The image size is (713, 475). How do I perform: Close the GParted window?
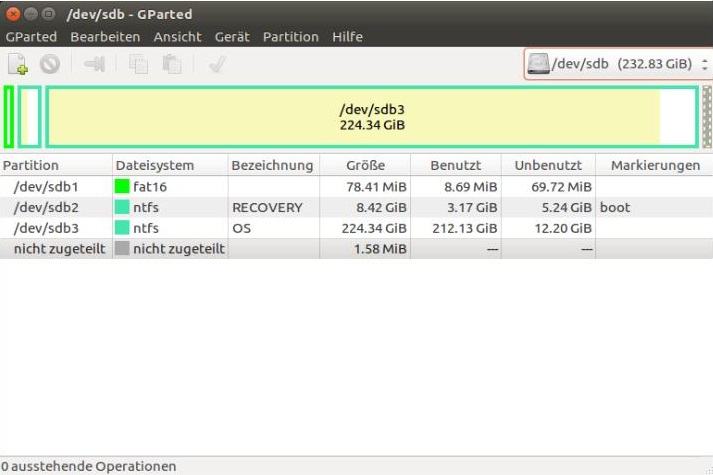[13, 14]
